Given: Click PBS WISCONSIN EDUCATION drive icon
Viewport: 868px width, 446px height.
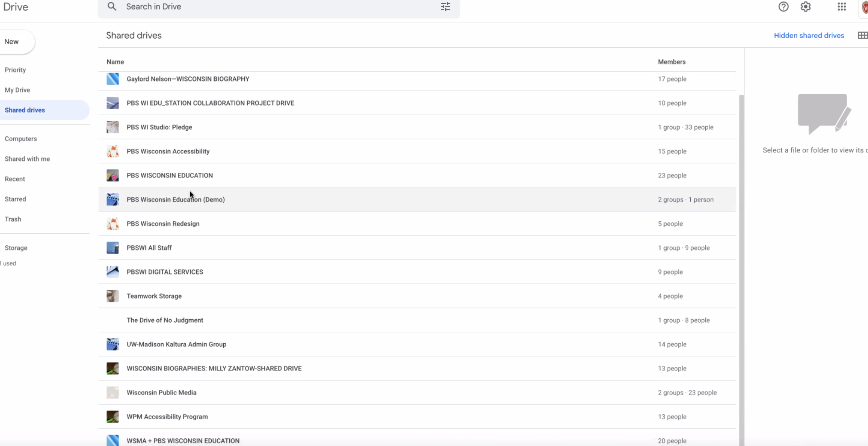Looking at the screenshot, I should click(x=112, y=175).
